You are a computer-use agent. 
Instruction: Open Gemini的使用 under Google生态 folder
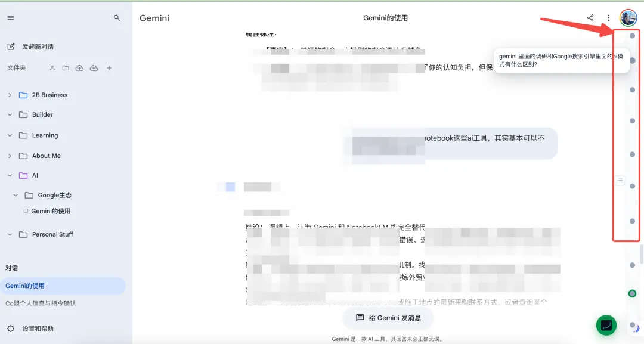coord(47,211)
